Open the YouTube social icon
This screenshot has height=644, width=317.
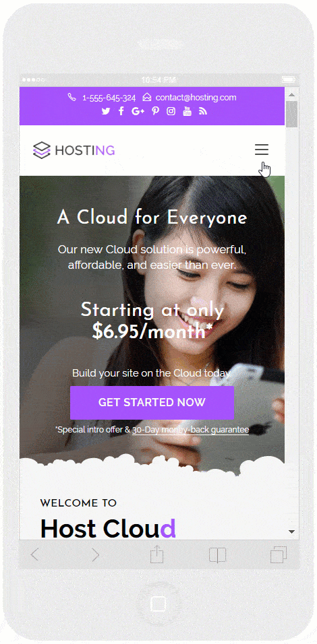(187, 111)
